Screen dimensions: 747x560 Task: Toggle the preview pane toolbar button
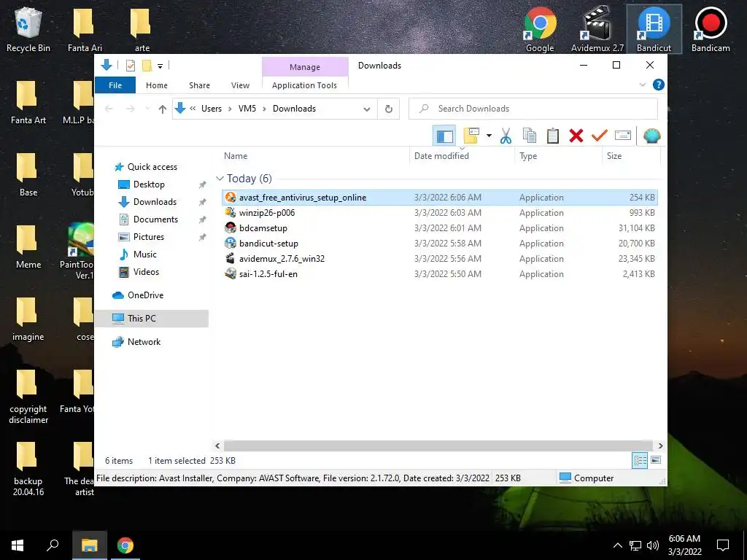pyautogui.click(x=444, y=136)
